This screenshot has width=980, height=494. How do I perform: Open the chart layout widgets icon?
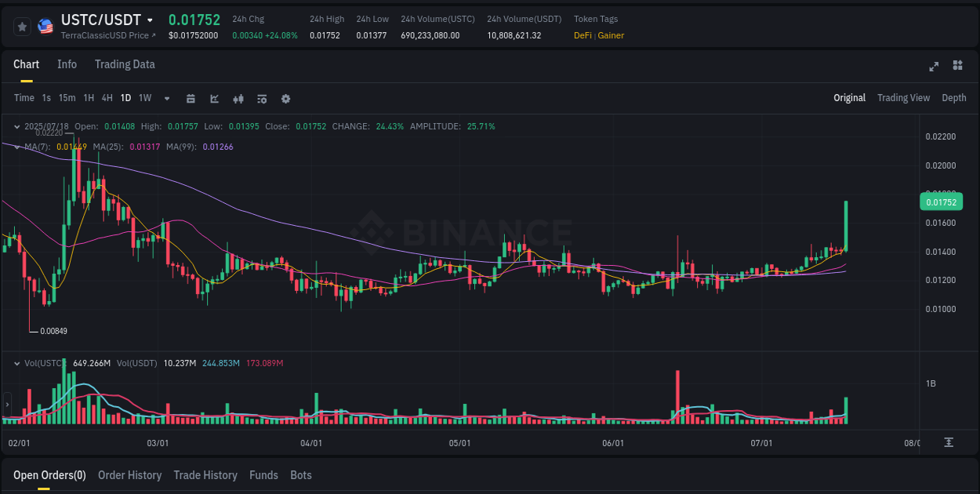click(957, 67)
